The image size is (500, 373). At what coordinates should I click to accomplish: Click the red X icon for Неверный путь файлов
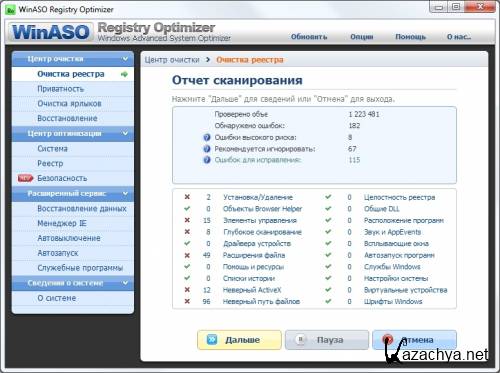pyautogui.click(x=187, y=301)
